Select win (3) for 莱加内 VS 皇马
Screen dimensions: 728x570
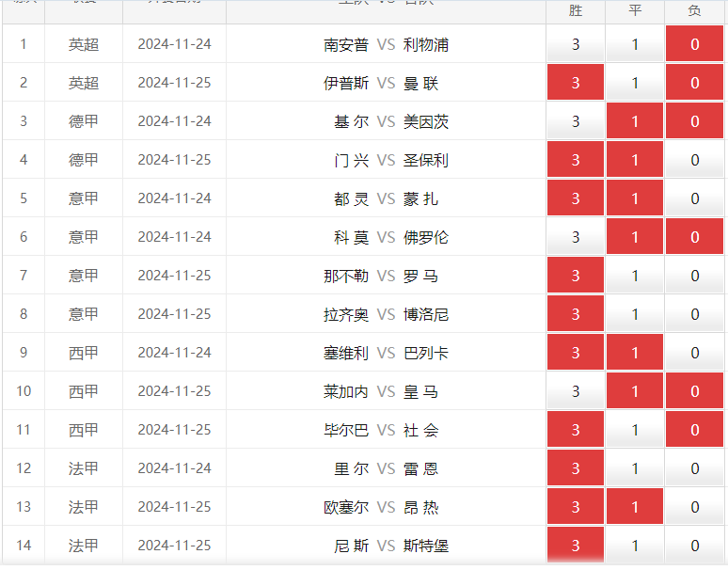576,391
